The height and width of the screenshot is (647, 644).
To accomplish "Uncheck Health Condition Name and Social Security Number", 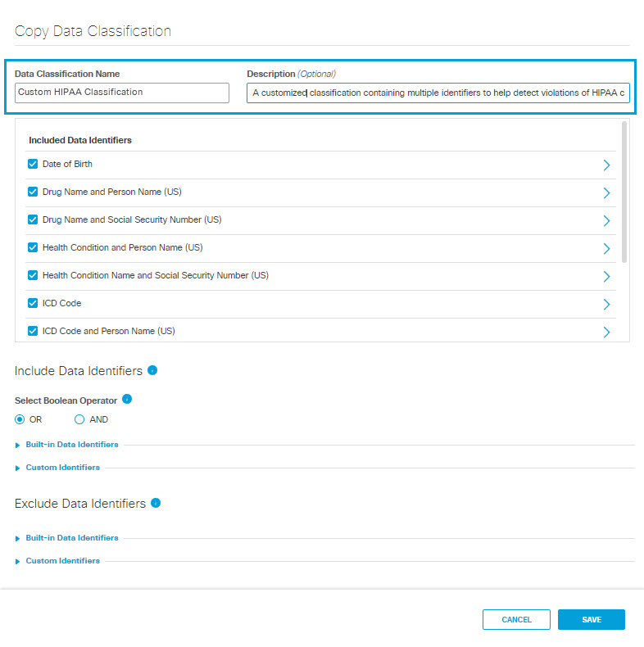I will point(33,275).
